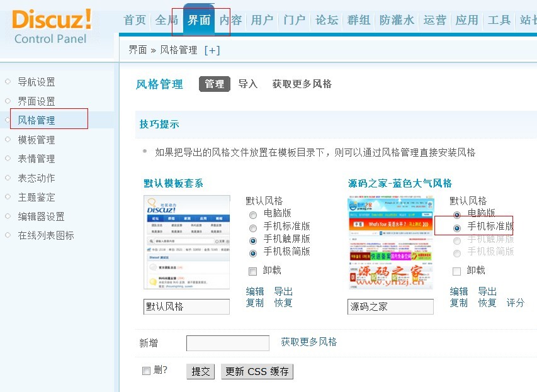Click the 更新 CSS 缓存 button
Viewport: 537px width, 392px height.
257,371
